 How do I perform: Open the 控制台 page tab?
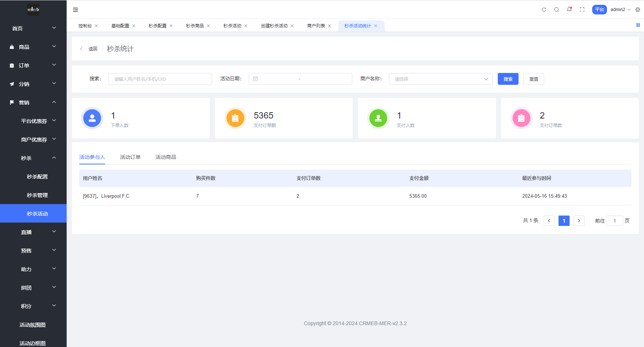(x=85, y=26)
